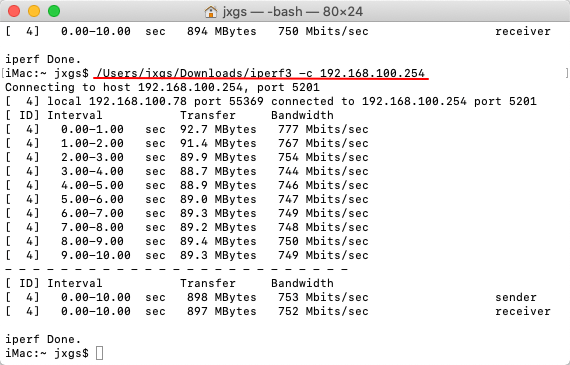Click the 752 Mbits/sec receiver bandwidth
Image resolution: width=570 pixels, height=365 pixels.
pos(323,311)
